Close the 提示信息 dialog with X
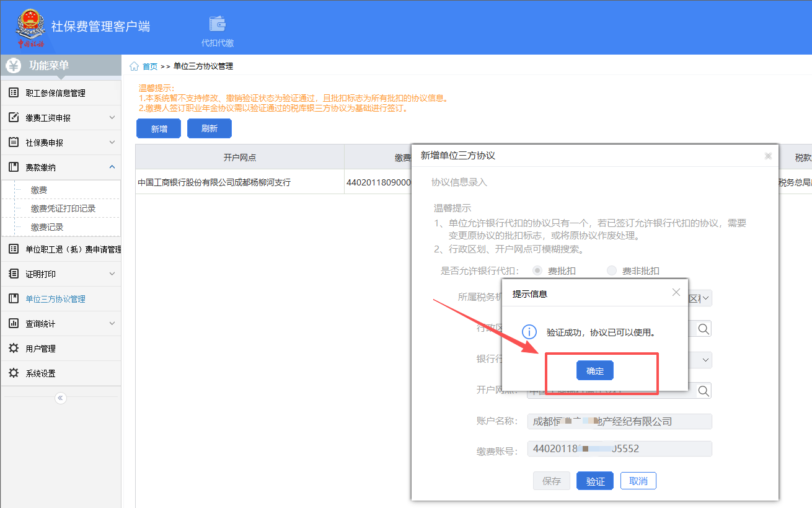The height and width of the screenshot is (508, 812). coord(676,292)
